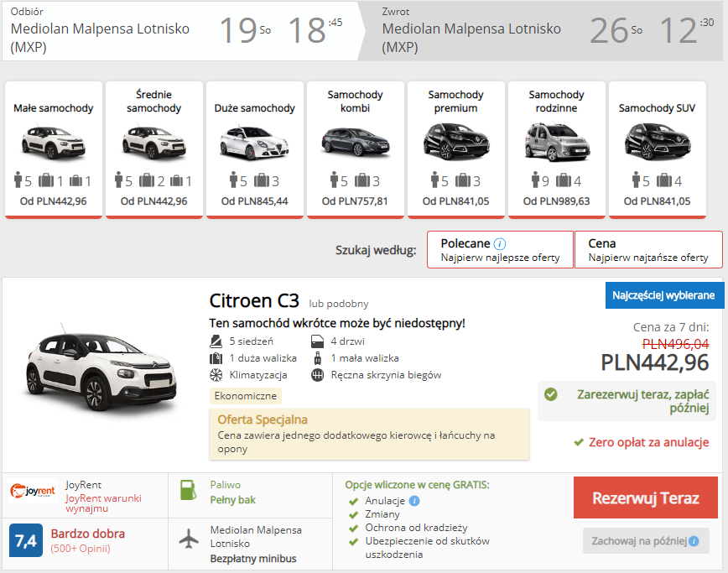
Task: Click the Rezerwuj Teraz button
Action: point(645,497)
